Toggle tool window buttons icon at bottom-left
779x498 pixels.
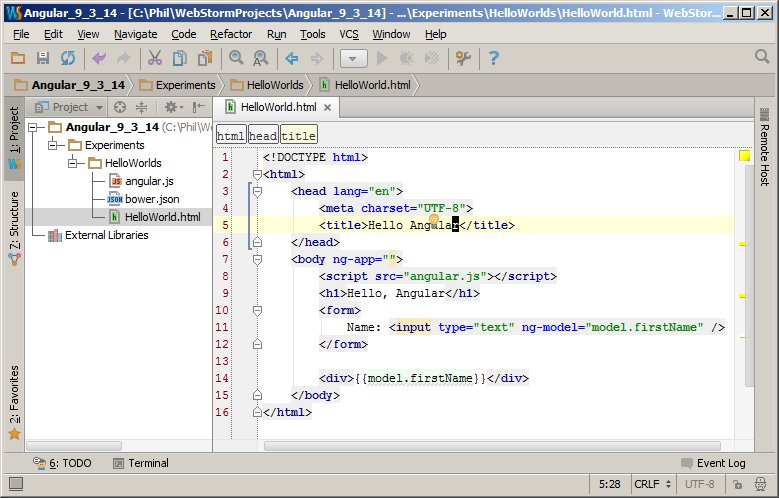pyautogui.click(x=14, y=484)
